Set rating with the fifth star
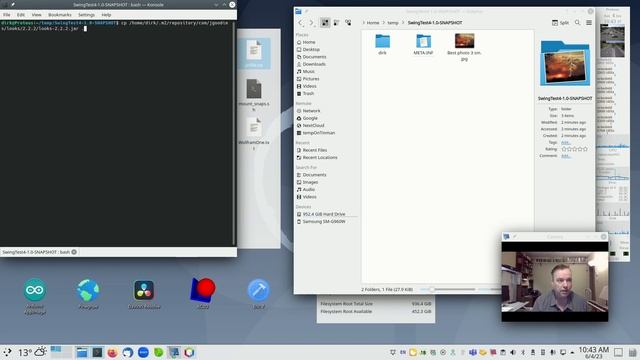The height and width of the screenshot is (360, 640). coord(585,149)
